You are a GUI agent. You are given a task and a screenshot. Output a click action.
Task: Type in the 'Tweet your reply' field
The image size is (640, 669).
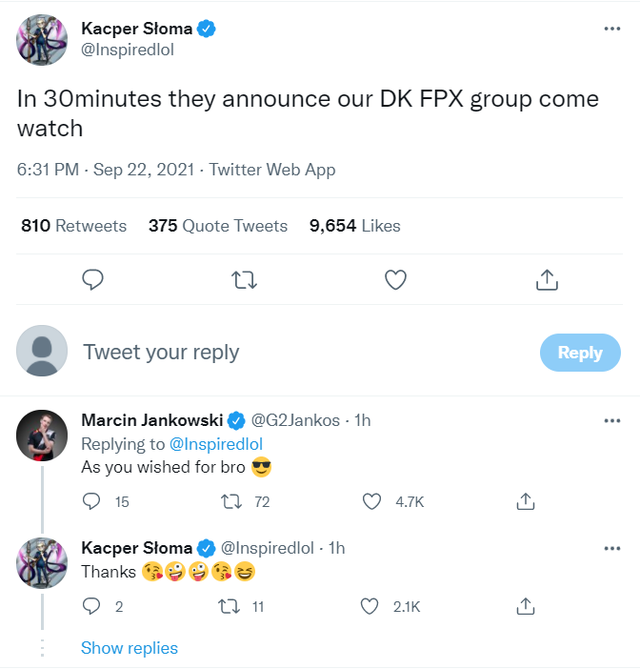pyautogui.click(x=300, y=352)
